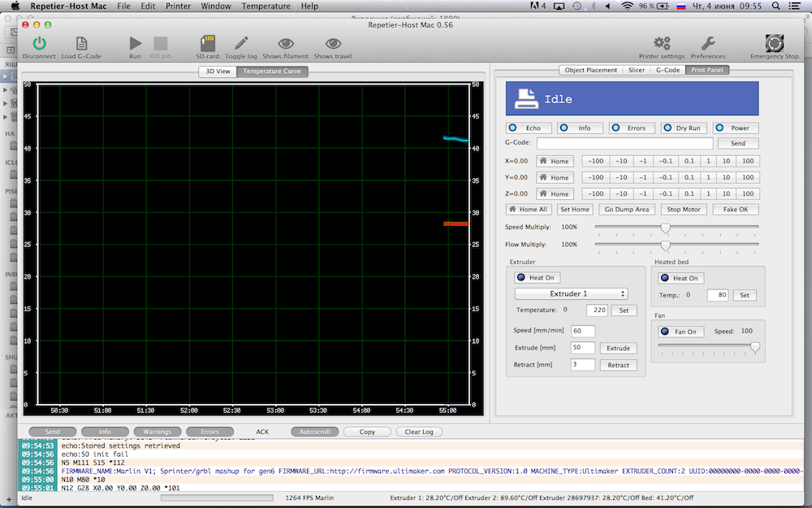Click the Toggle log pencil icon
Image resolution: width=812 pixels, height=508 pixels.
point(241,44)
